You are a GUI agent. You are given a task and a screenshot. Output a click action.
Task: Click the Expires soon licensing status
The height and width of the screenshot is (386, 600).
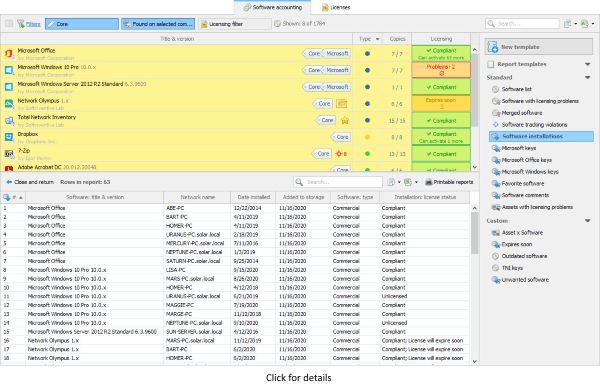click(441, 103)
